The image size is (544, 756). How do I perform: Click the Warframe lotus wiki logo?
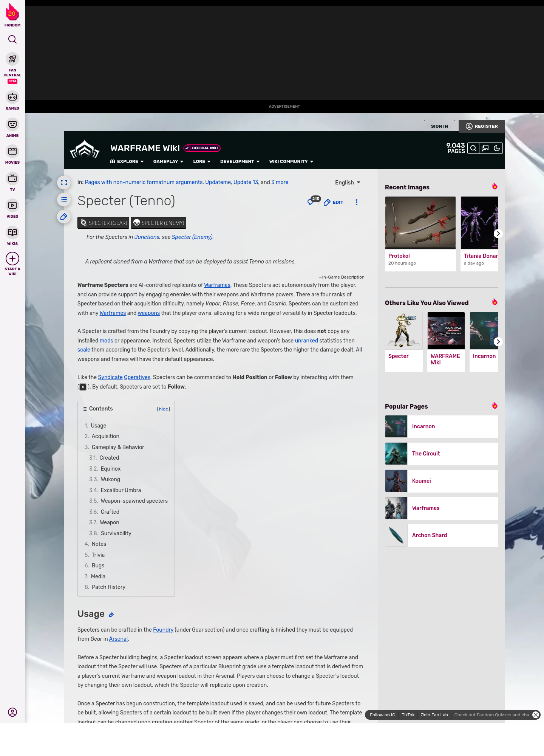85,150
